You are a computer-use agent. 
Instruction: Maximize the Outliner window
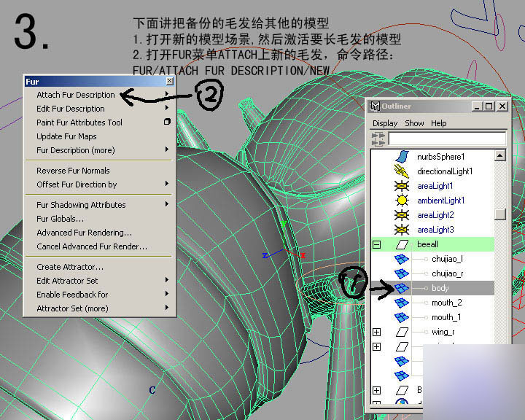(x=489, y=106)
